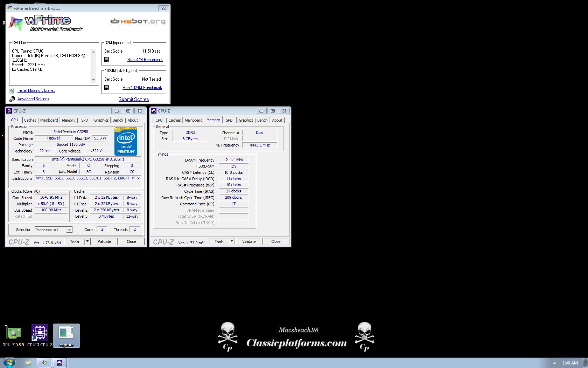588x368 pixels.
Task: Click the Memory CPU-Z window title icon
Action: point(154,111)
